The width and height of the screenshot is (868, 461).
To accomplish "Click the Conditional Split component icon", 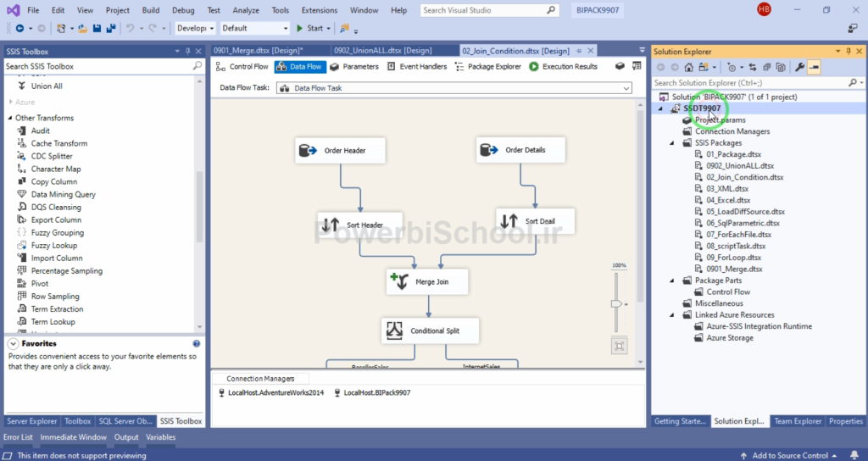I will (394, 330).
